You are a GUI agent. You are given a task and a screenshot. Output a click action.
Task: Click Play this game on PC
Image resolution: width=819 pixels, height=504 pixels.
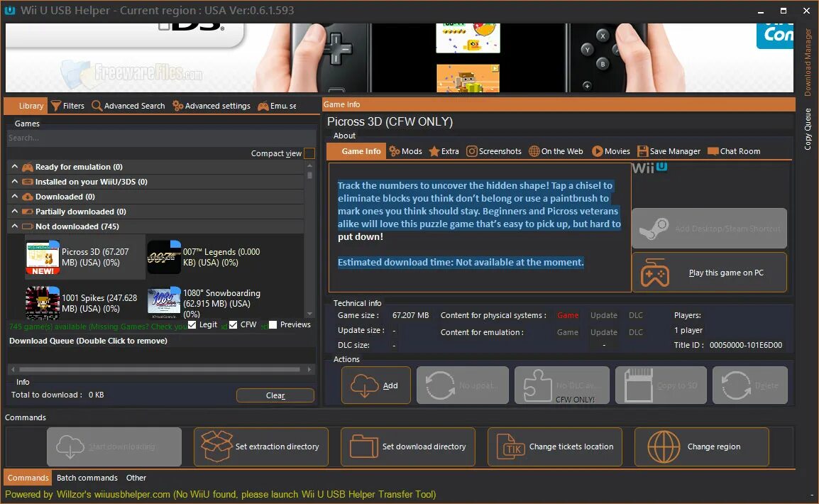[x=709, y=273]
